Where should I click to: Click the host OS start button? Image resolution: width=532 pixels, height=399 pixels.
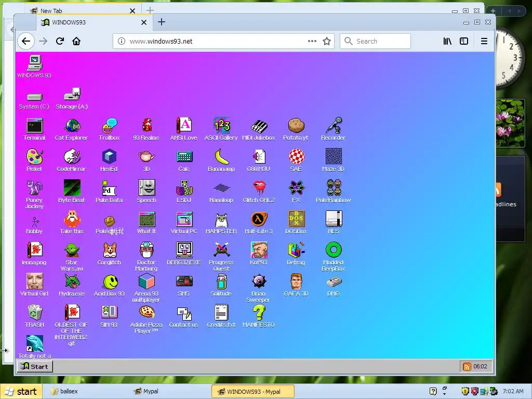21,392
